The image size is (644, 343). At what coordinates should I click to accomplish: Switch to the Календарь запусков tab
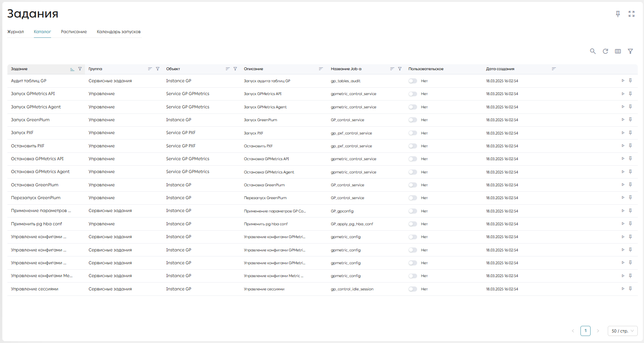tap(119, 32)
